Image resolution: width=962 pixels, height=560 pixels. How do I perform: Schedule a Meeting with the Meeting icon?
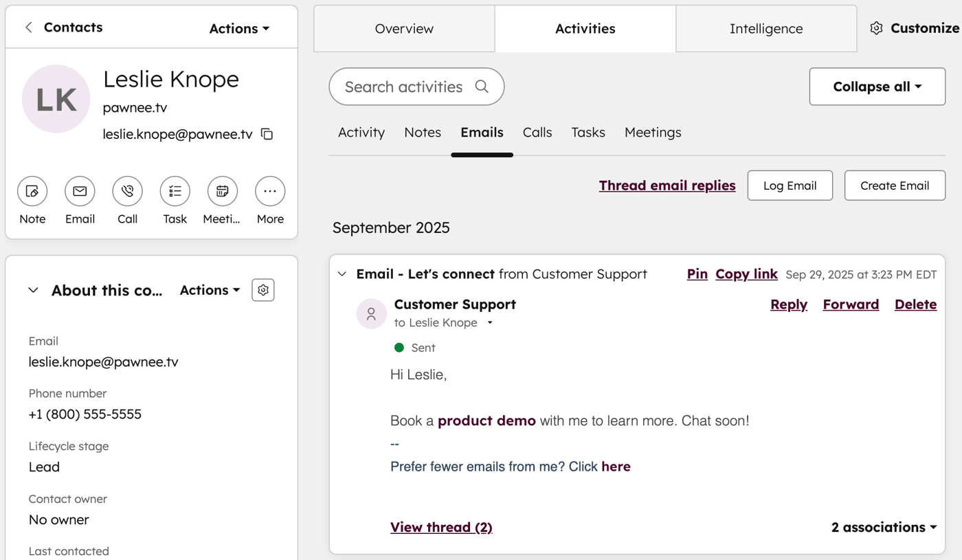[x=222, y=191]
